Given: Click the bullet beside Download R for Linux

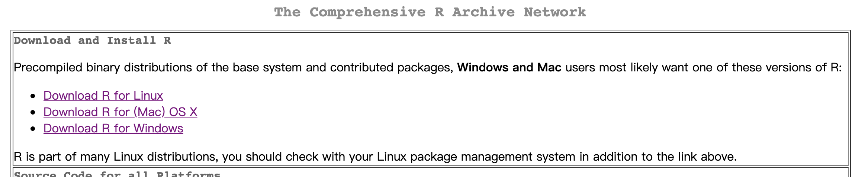Looking at the screenshot, I should point(33,96).
